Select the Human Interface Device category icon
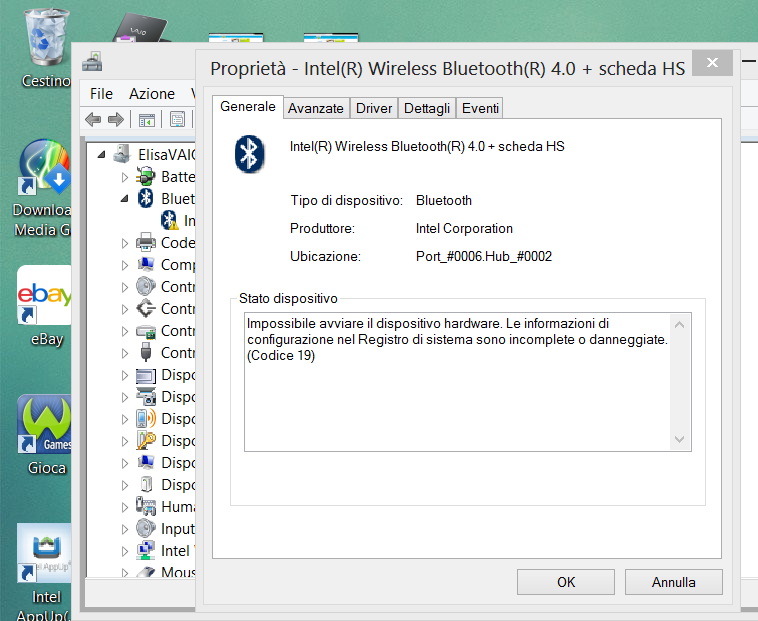The height and width of the screenshot is (621, 758). [x=146, y=506]
